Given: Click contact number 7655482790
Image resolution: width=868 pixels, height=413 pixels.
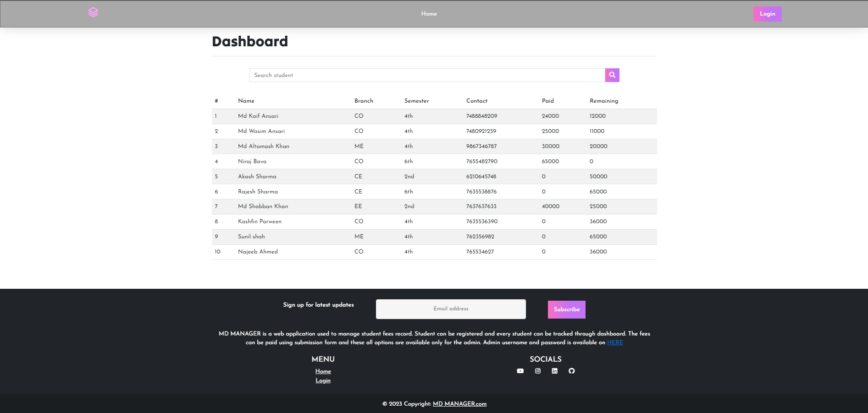Looking at the screenshot, I should (x=482, y=161).
